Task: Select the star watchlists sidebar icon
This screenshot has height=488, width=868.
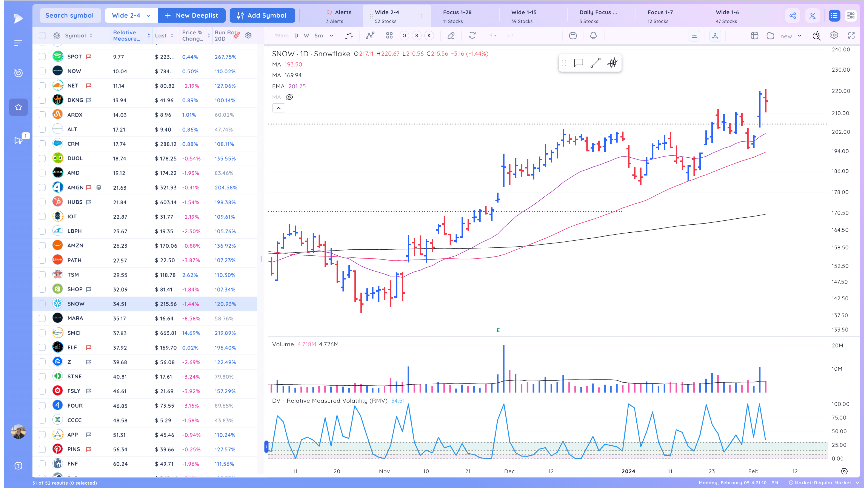Action: pyautogui.click(x=18, y=107)
